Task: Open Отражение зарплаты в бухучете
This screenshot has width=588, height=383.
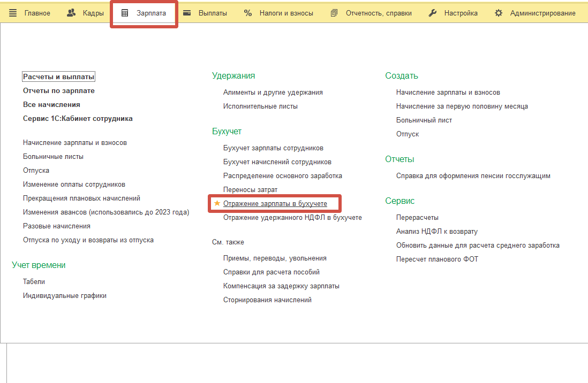Action: pyautogui.click(x=275, y=203)
